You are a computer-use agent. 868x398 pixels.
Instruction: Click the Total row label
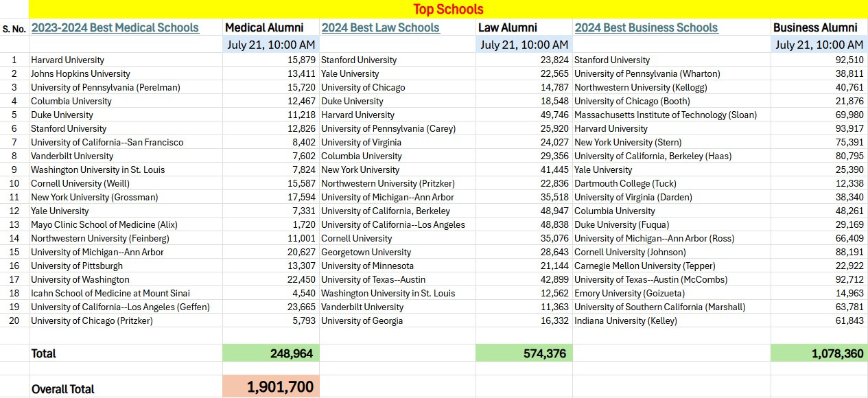click(x=44, y=353)
